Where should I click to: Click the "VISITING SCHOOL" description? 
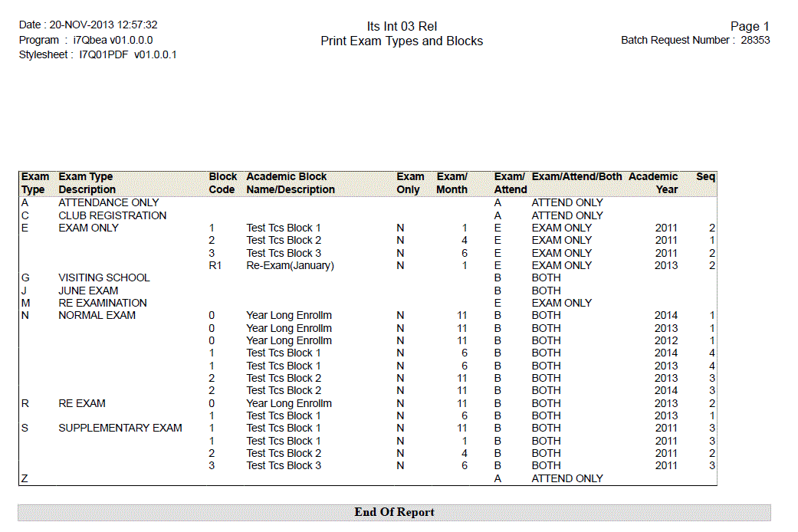point(104,277)
